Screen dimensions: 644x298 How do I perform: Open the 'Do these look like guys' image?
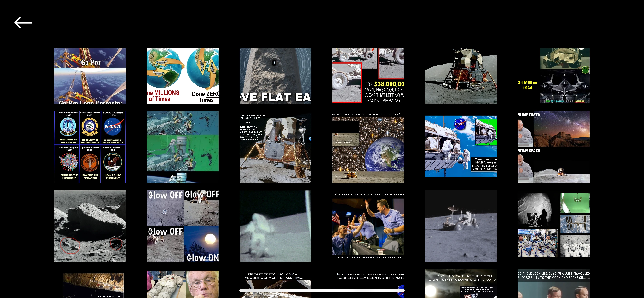[x=553, y=284]
